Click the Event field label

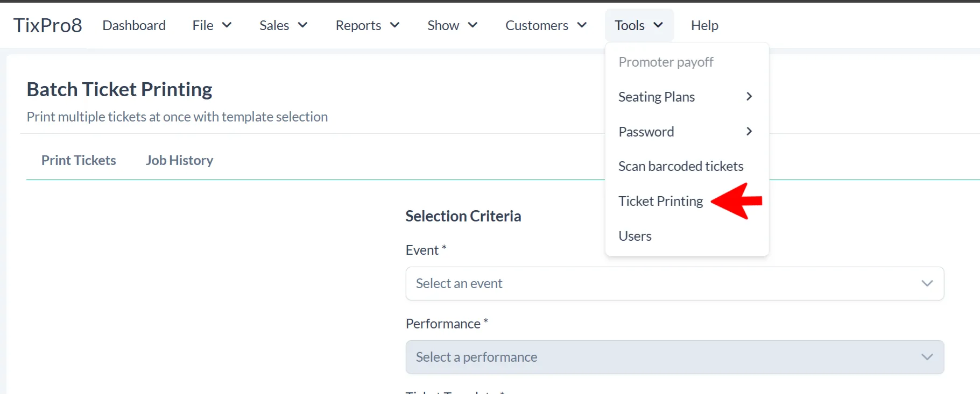tap(426, 250)
